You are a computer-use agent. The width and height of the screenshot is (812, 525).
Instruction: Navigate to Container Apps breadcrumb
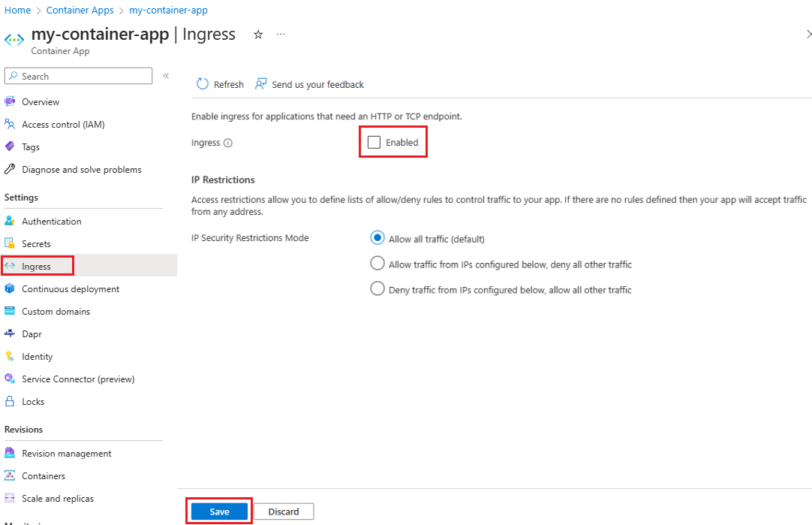pos(80,10)
